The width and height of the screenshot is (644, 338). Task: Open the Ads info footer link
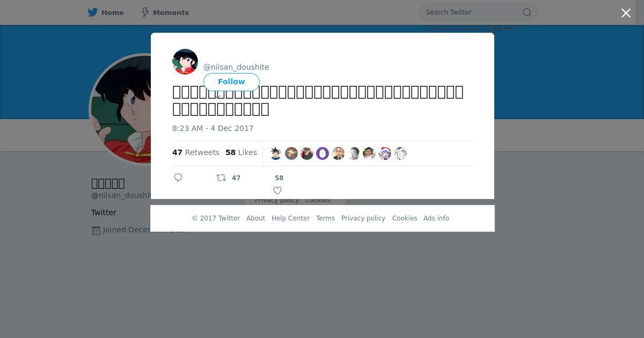pos(436,218)
